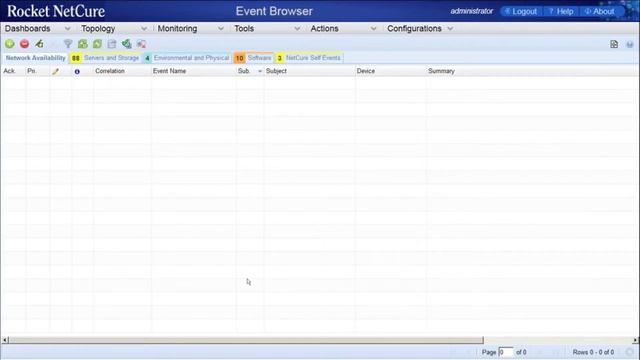The image size is (640, 360).
Task: Expand the Tools dropdown arrow
Action: coord(297,29)
